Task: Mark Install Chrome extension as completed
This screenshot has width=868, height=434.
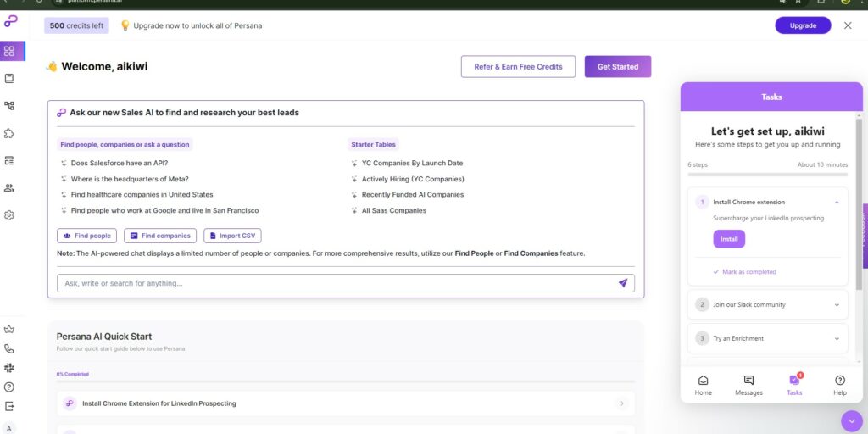Action: click(744, 272)
